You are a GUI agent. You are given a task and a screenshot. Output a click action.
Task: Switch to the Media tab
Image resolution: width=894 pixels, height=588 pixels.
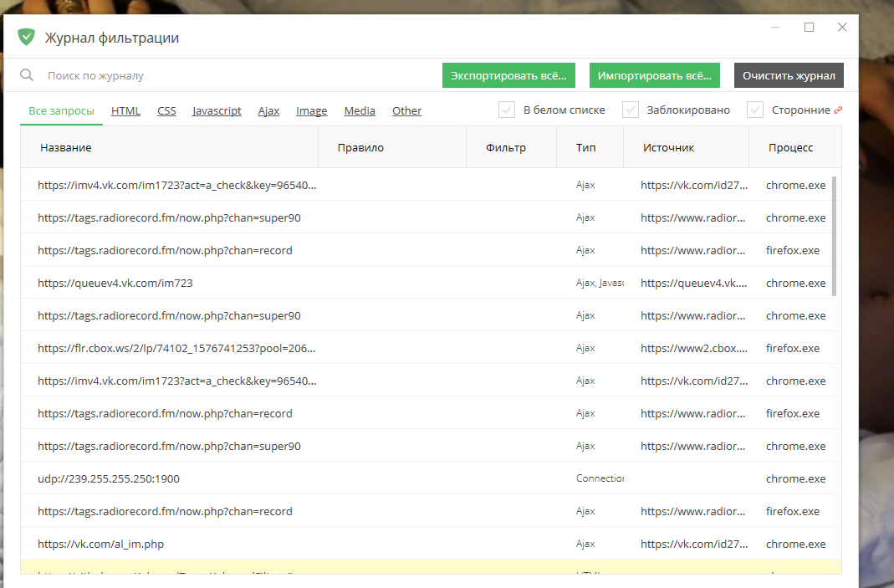click(360, 110)
